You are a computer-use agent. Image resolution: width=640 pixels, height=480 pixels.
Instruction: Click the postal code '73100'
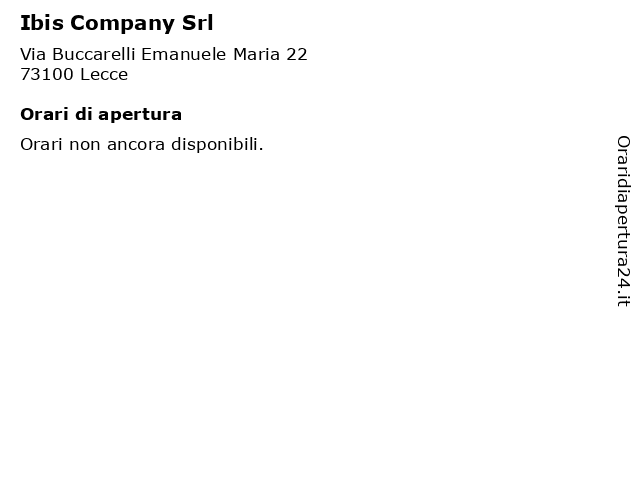click(47, 75)
